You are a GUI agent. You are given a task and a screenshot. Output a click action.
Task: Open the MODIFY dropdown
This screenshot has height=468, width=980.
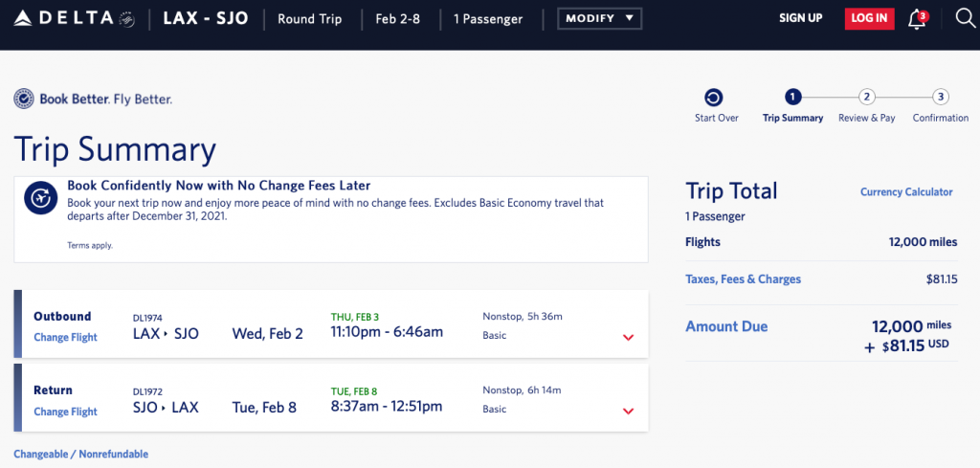click(600, 18)
